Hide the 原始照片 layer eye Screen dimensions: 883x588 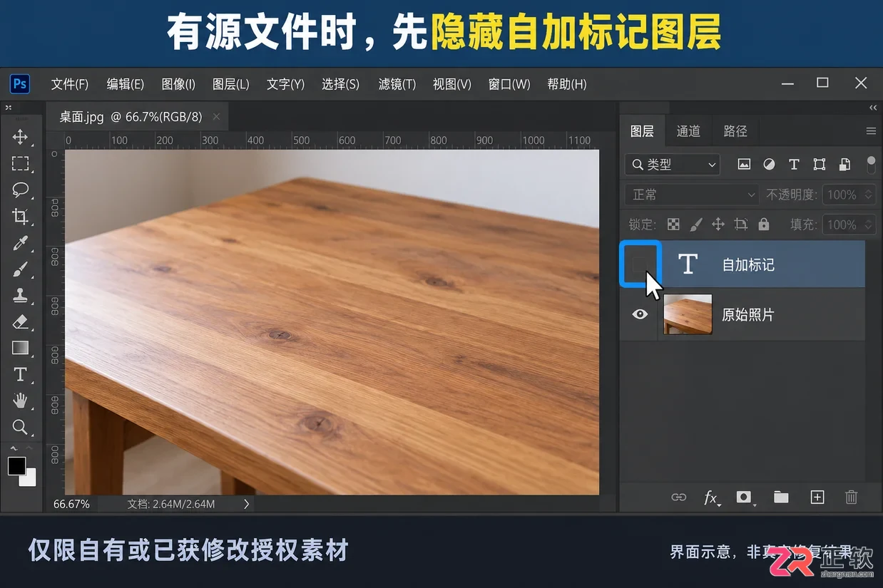(x=640, y=314)
